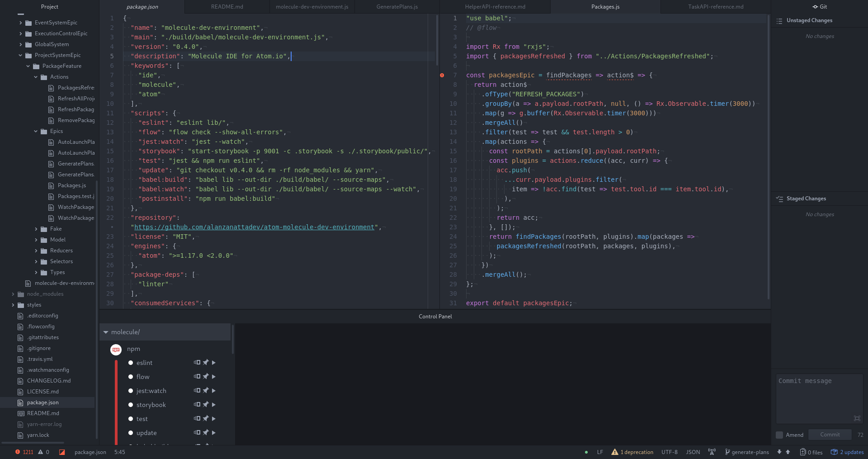Switch to the GeneratePlans.js tab
868x459 pixels.
[x=397, y=7]
